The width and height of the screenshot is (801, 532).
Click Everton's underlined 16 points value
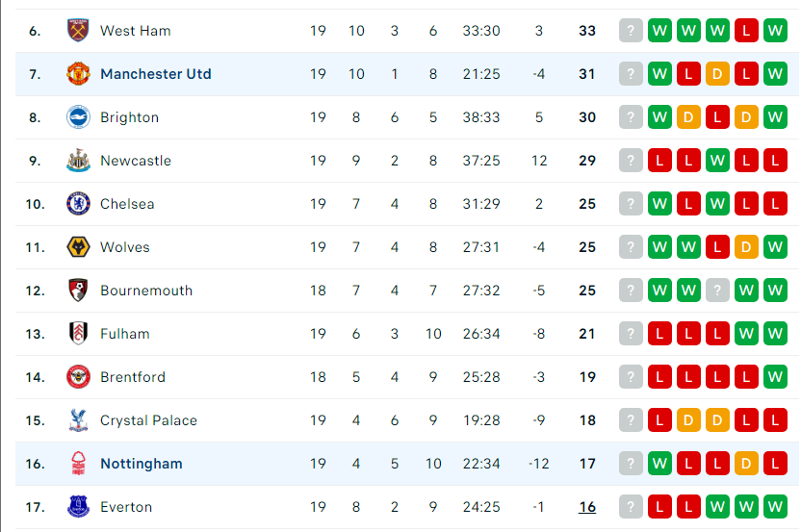(587, 507)
